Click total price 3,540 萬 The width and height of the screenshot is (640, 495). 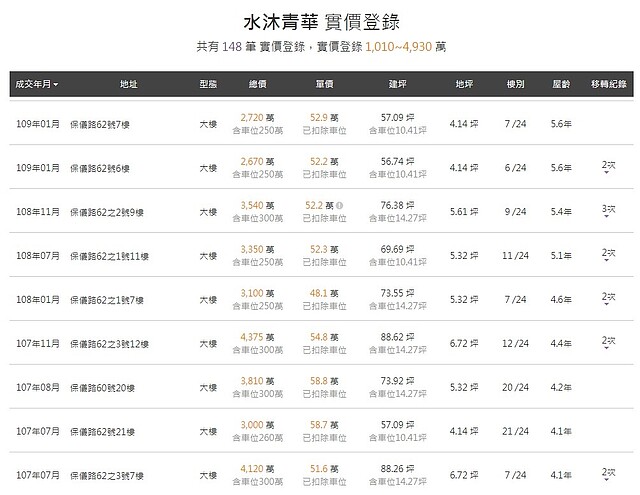point(257,205)
